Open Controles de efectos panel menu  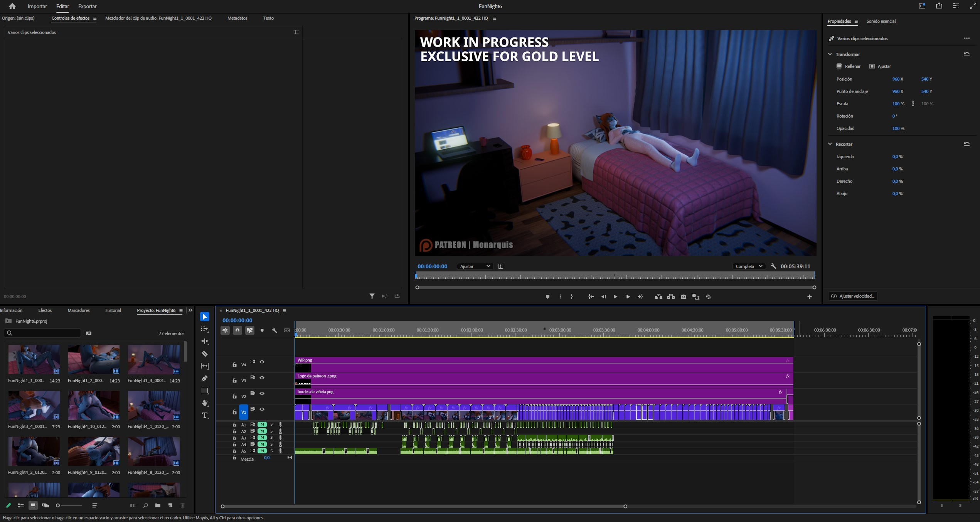click(94, 18)
